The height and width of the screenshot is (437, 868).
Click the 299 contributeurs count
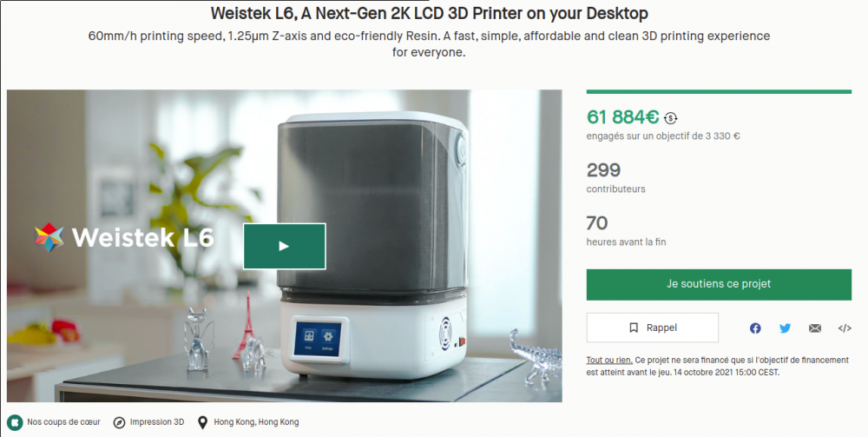point(603,170)
